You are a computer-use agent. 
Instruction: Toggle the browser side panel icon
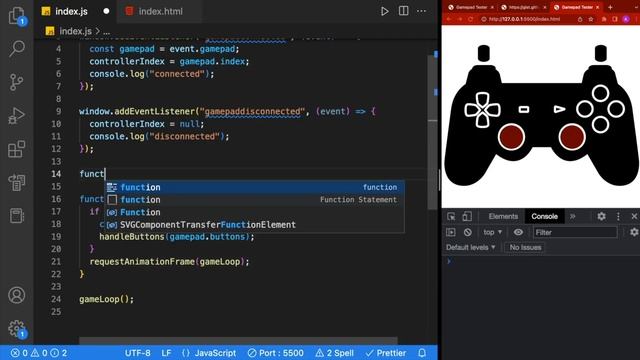click(x=615, y=19)
